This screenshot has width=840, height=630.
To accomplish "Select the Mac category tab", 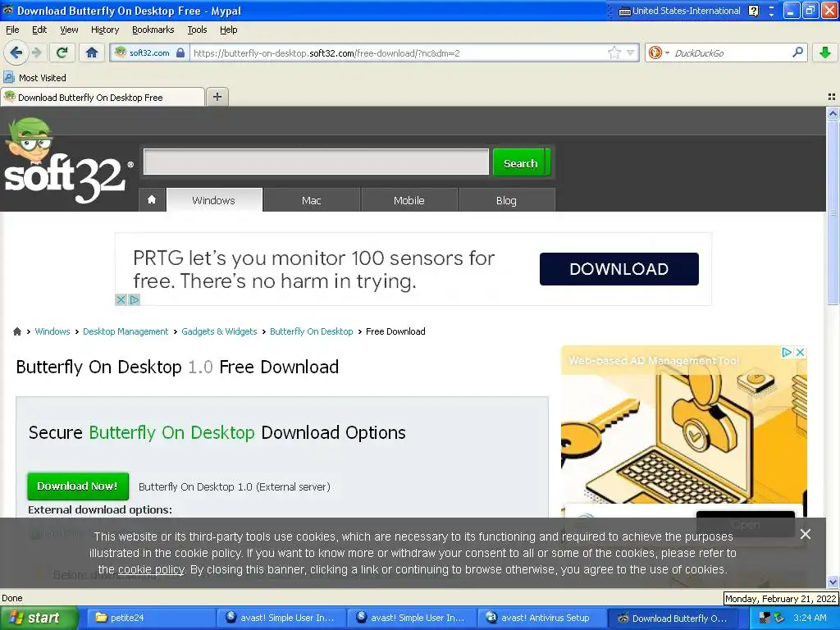I will pyautogui.click(x=312, y=200).
